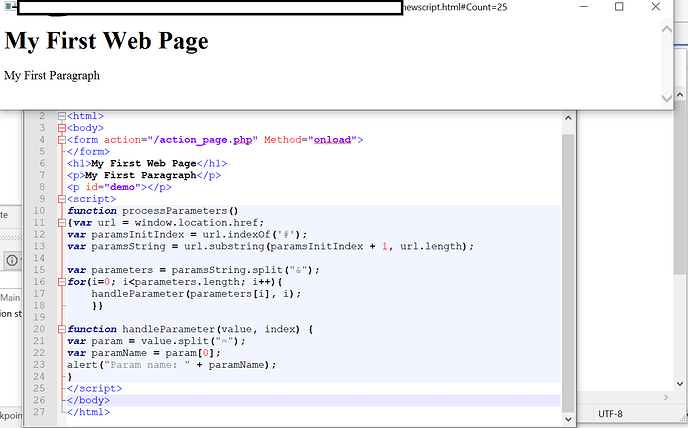
Task: Click the 'demo' id value on line 8
Action: tap(122, 187)
